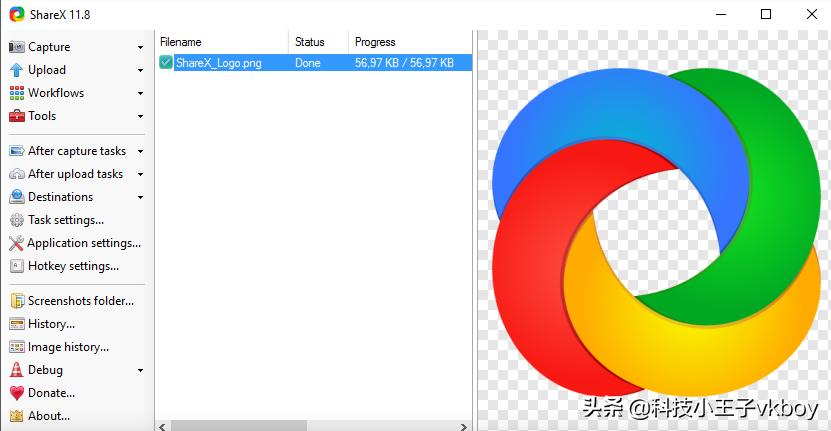The width and height of the screenshot is (831, 431).
Task: Expand the Upload menu arrow
Action: pyautogui.click(x=140, y=71)
